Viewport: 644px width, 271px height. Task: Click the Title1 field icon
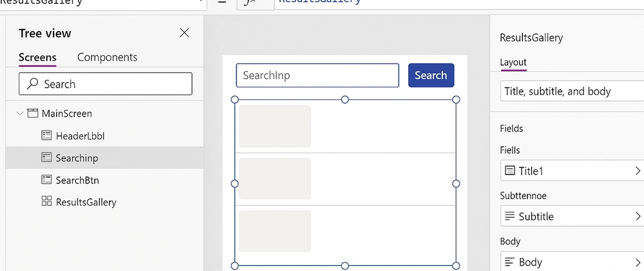(x=509, y=171)
